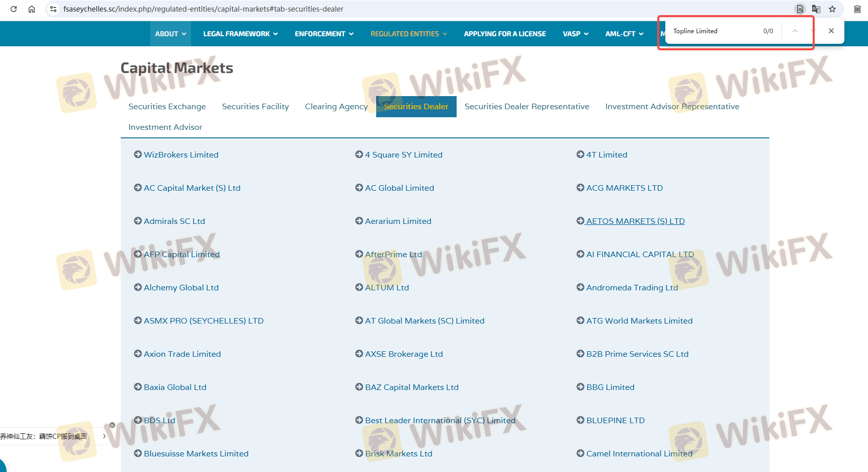Open the Securities Facility tab
868x472 pixels.
point(255,107)
